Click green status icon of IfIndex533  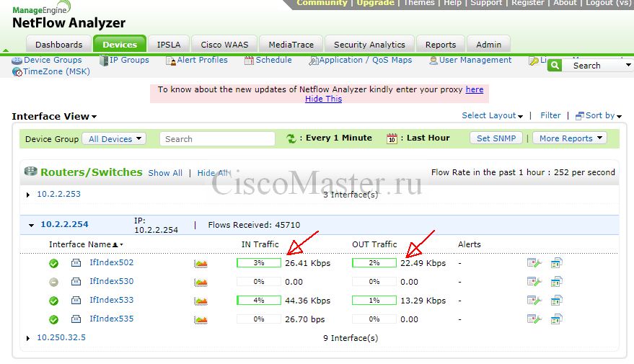click(x=53, y=301)
